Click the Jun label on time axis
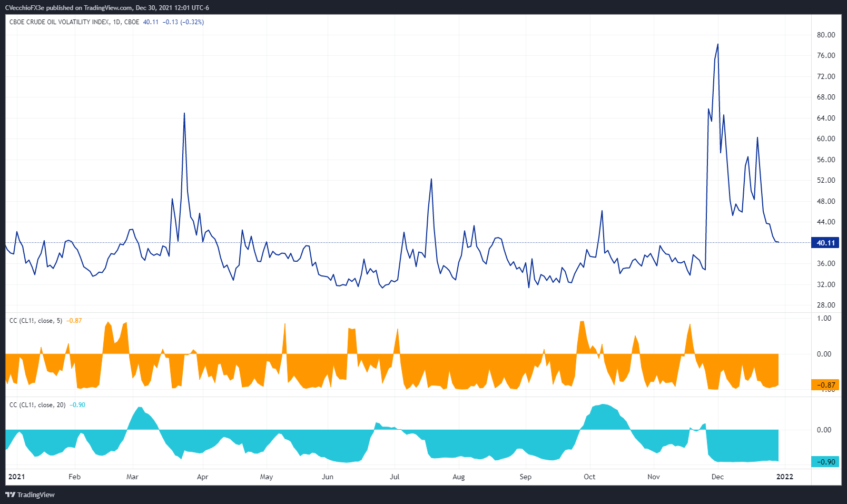 pos(328,477)
